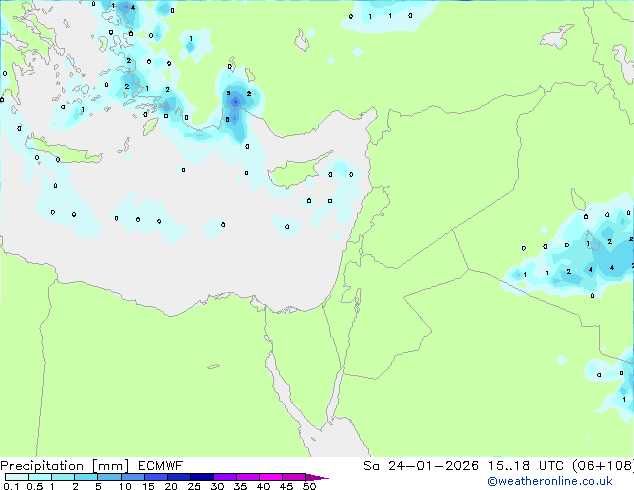Viewport: 634px width, 490px height.
Task: Click the legend swatch between 45 and 50
Action: [294, 477]
